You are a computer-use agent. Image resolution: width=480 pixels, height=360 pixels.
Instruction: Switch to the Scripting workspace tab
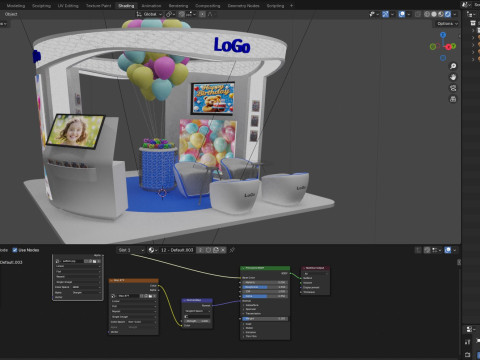click(275, 6)
